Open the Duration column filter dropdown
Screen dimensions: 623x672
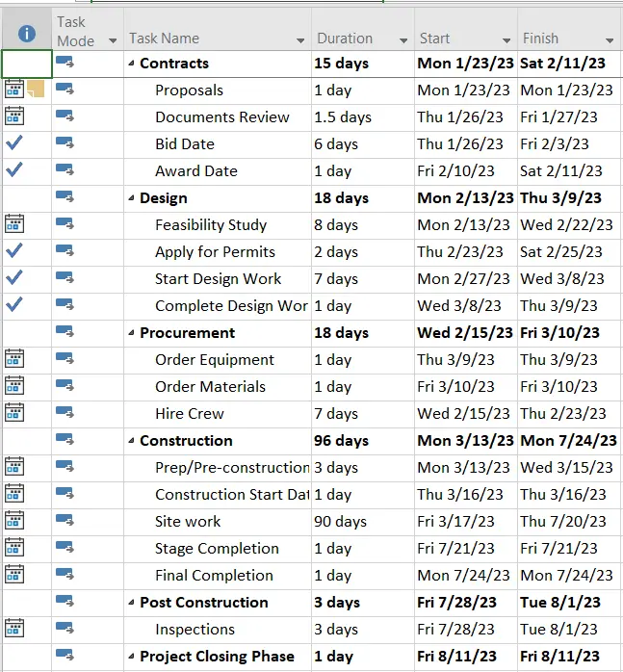[x=402, y=40]
